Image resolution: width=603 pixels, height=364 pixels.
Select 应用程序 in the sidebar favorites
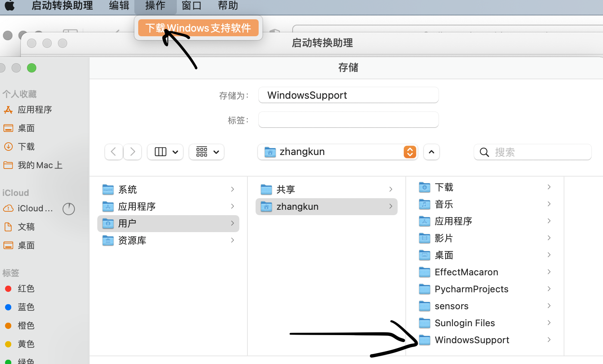click(28, 110)
